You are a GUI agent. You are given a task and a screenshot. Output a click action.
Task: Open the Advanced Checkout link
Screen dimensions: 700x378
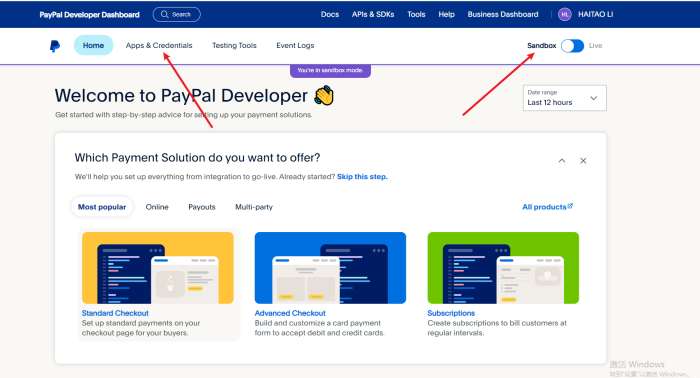tap(290, 313)
